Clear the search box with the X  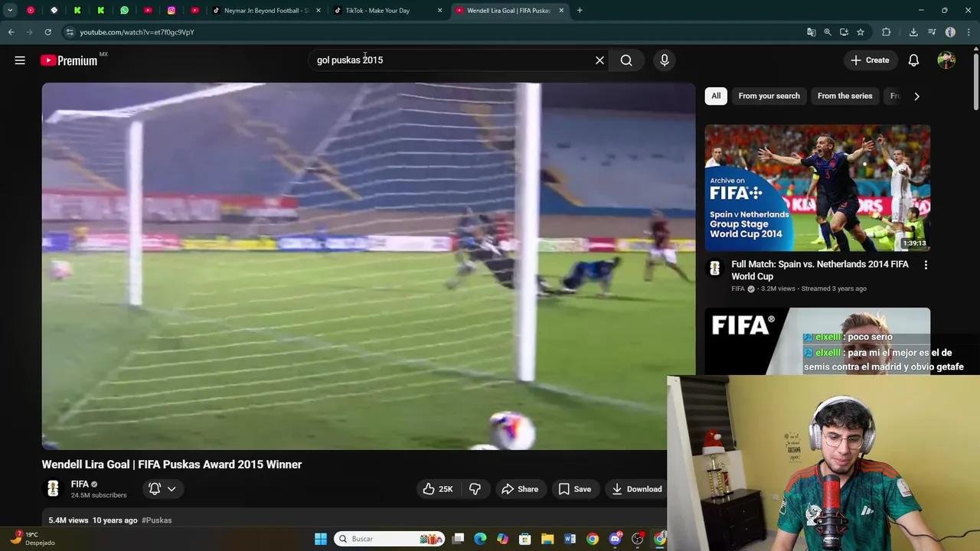point(599,60)
